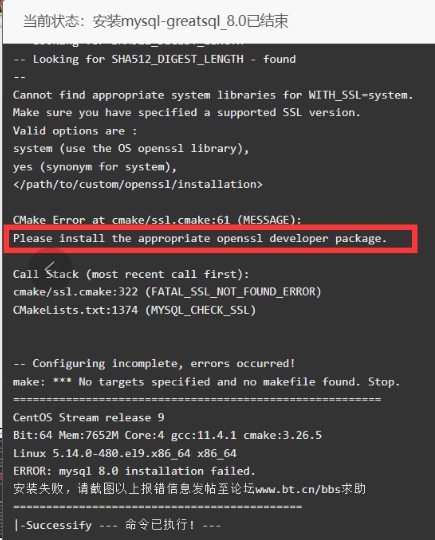Click the CMake Error at cmake/ssl.cmake:61 line
The image size is (435, 540).
click(157, 220)
